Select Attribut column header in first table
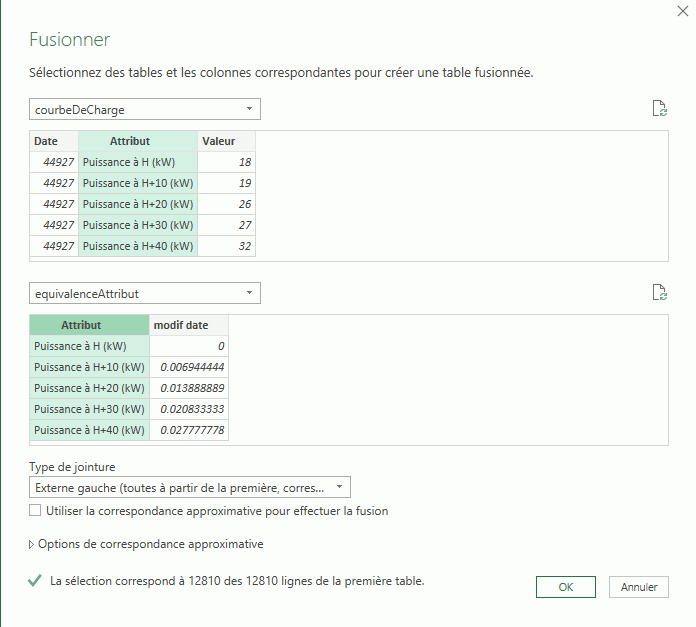This screenshot has width=696, height=627. coord(137,141)
